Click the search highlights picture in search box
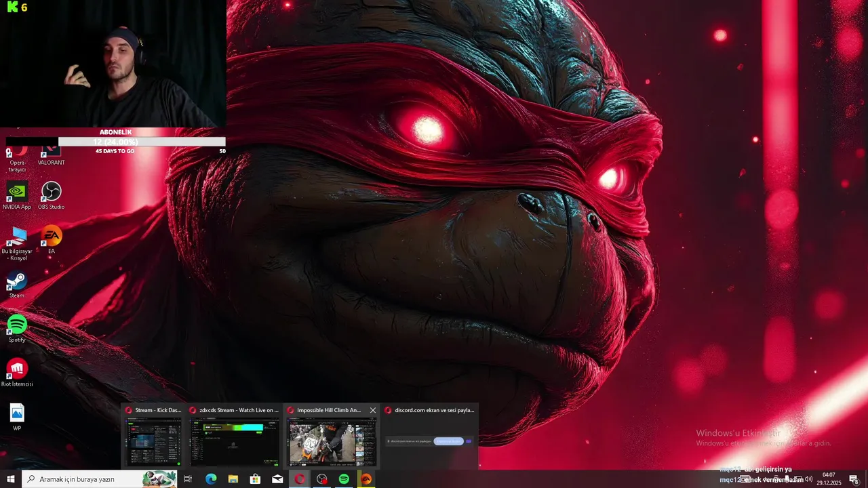The image size is (868, 488). click(159, 479)
